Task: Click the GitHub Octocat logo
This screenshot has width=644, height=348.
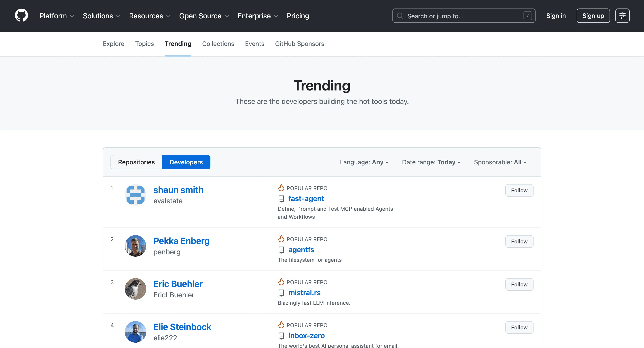Action: point(21,15)
